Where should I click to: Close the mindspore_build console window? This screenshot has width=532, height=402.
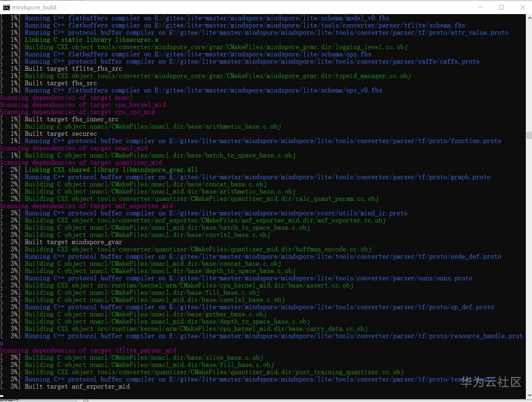click(522, 7)
